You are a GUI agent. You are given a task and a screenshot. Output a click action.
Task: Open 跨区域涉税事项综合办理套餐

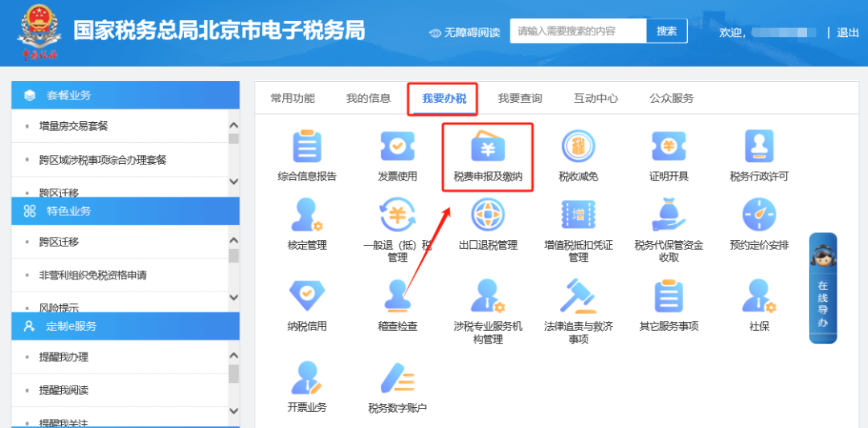click(102, 160)
